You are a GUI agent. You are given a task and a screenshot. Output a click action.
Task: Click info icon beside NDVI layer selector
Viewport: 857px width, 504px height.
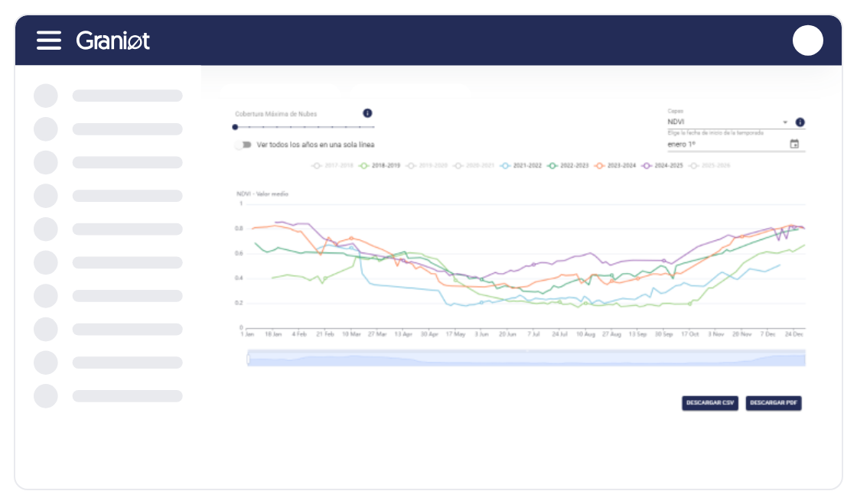[x=800, y=122]
